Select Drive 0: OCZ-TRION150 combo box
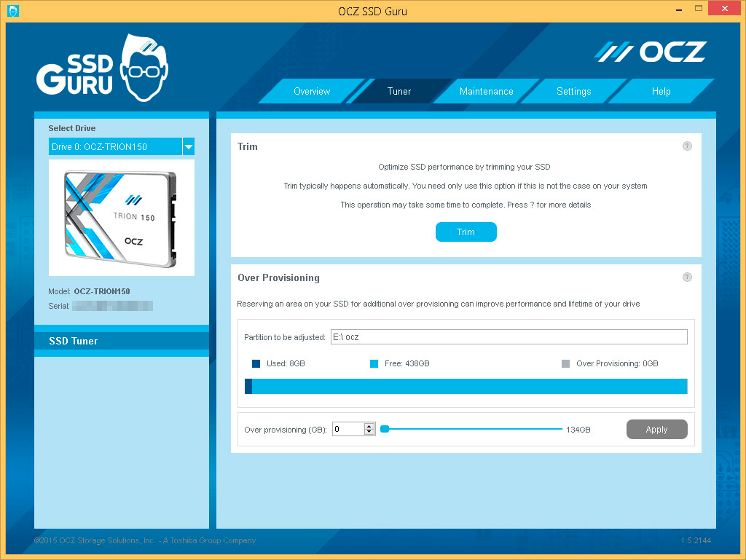This screenshot has height=560, width=746. pyautogui.click(x=122, y=147)
